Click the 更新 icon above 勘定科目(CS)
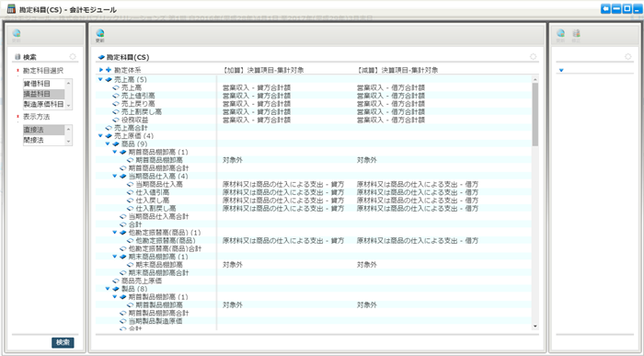The width and height of the screenshot is (644, 356). tap(99, 35)
